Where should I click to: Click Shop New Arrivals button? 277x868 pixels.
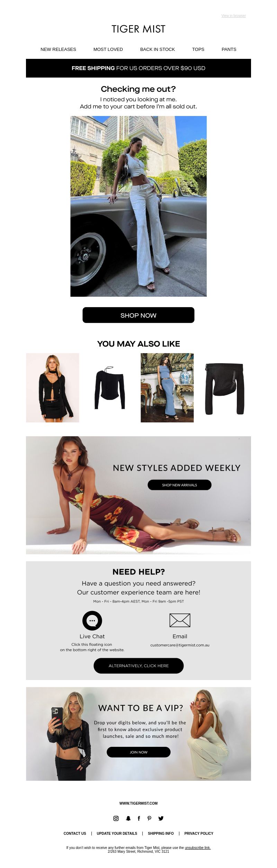point(179,485)
